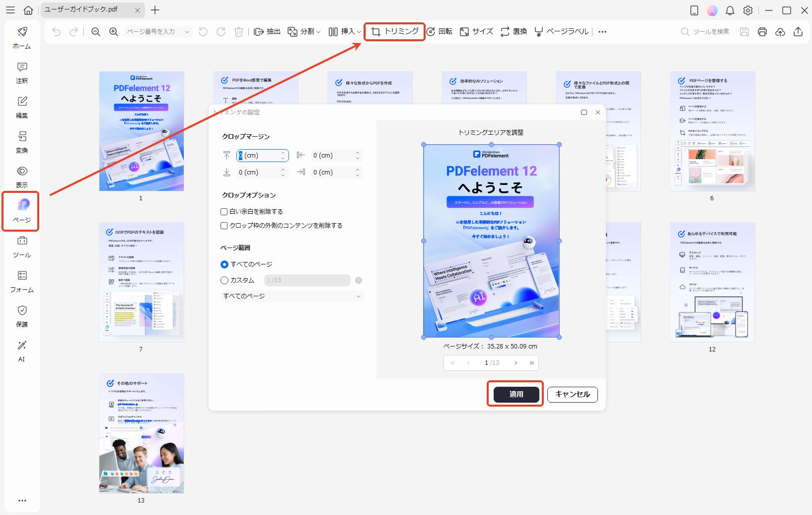Select the カスタム radio button
Viewport: 812px width, 515px height.
pyautogui.click(x=224, y=280)
